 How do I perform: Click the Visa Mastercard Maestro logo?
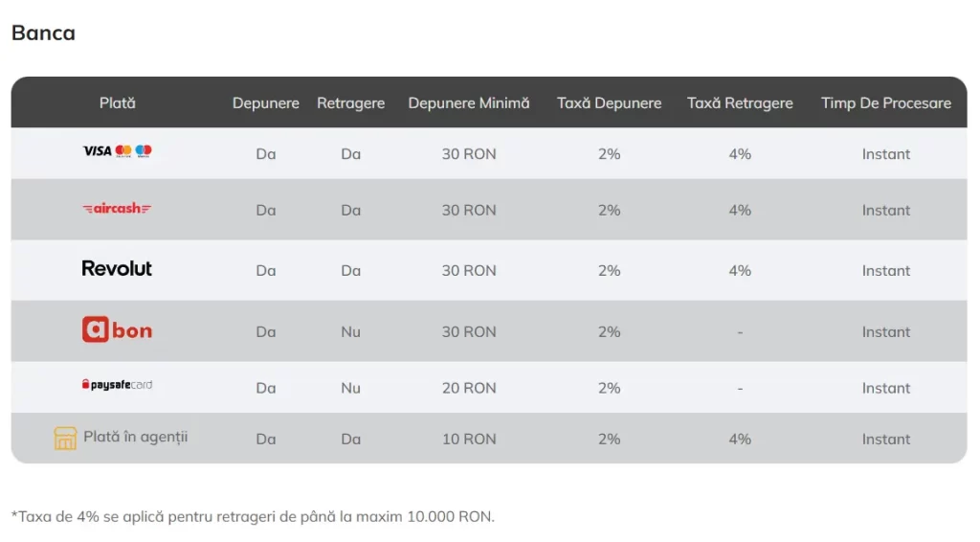pos(117,151)
